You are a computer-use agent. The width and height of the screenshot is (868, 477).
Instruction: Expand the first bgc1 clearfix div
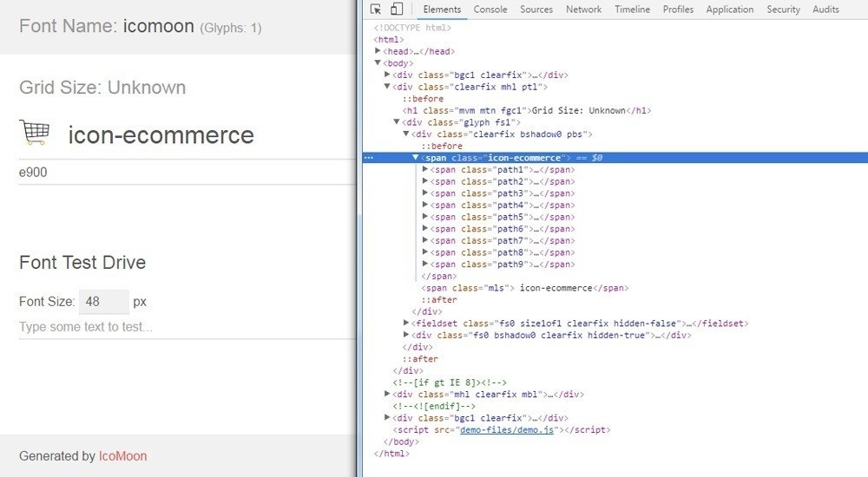tap(387, 75)
